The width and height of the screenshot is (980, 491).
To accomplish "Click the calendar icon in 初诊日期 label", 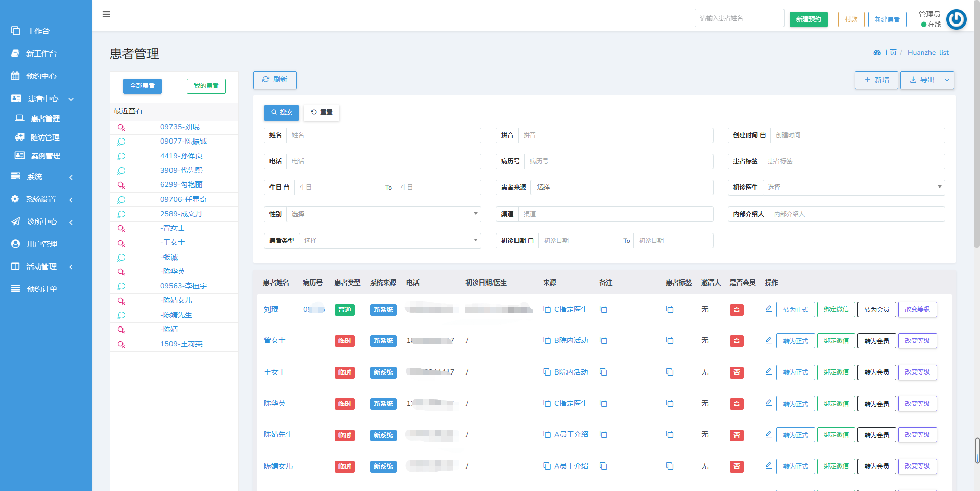I will [531, 241].
